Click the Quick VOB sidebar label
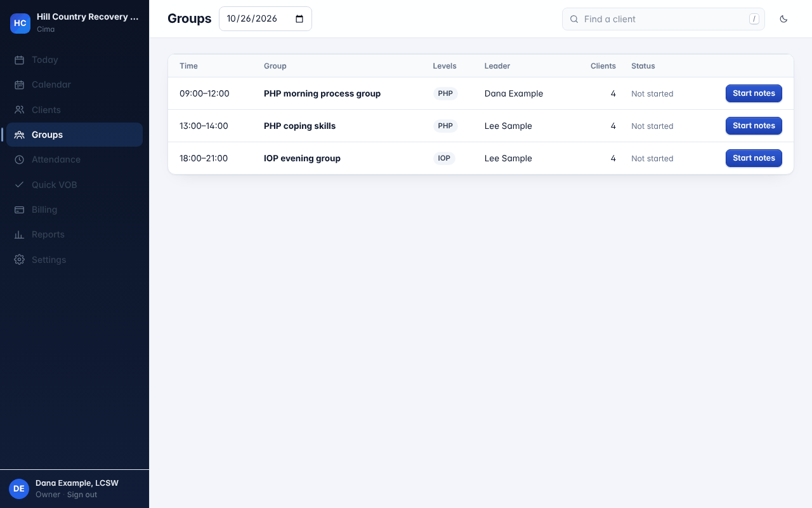 54,185
